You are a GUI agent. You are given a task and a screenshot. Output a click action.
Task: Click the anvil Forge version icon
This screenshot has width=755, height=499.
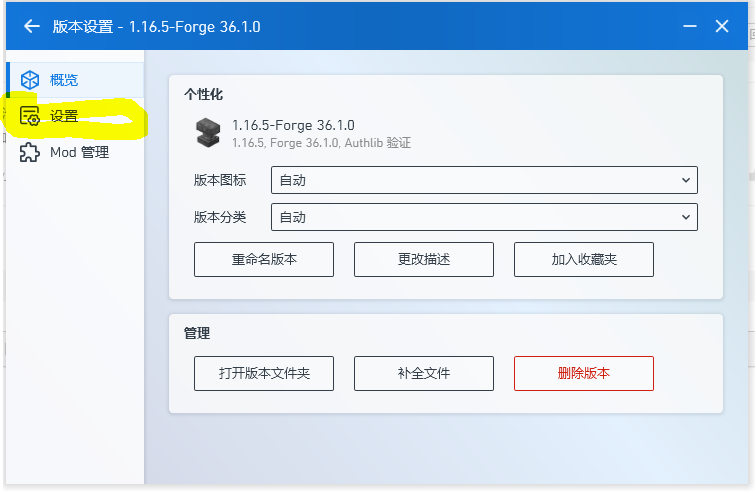point(208,132)
